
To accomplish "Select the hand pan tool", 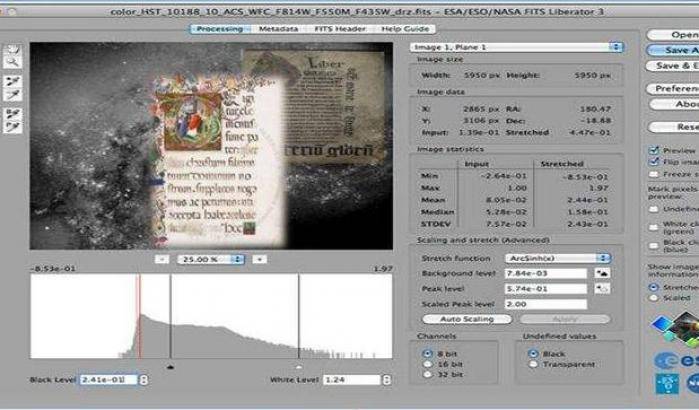I will pyautogui.click(x=12, y=50).
